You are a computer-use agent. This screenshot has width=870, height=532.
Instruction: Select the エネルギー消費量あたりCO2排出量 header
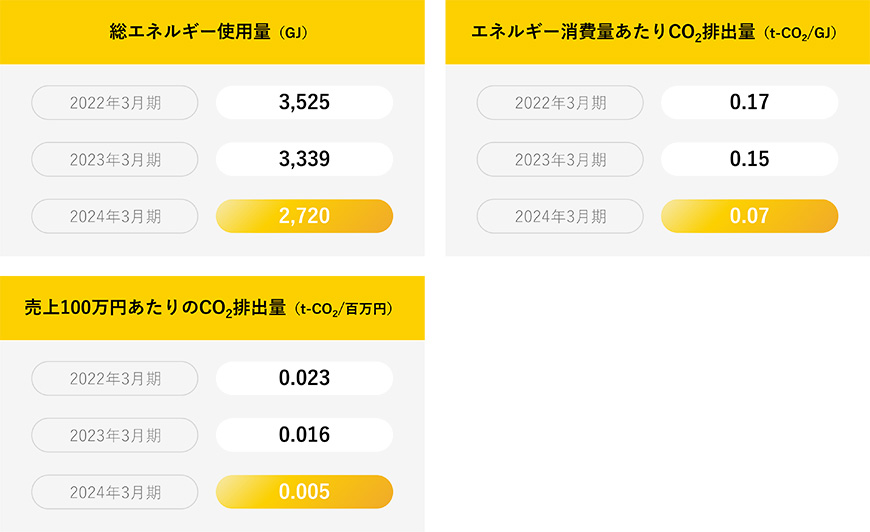pos(657,32)
